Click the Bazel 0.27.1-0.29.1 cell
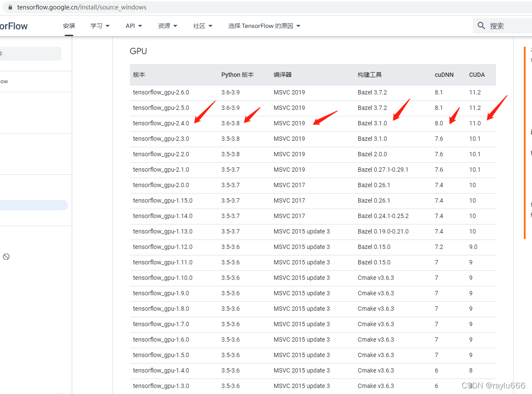532x394 pixels. (383, 170)
